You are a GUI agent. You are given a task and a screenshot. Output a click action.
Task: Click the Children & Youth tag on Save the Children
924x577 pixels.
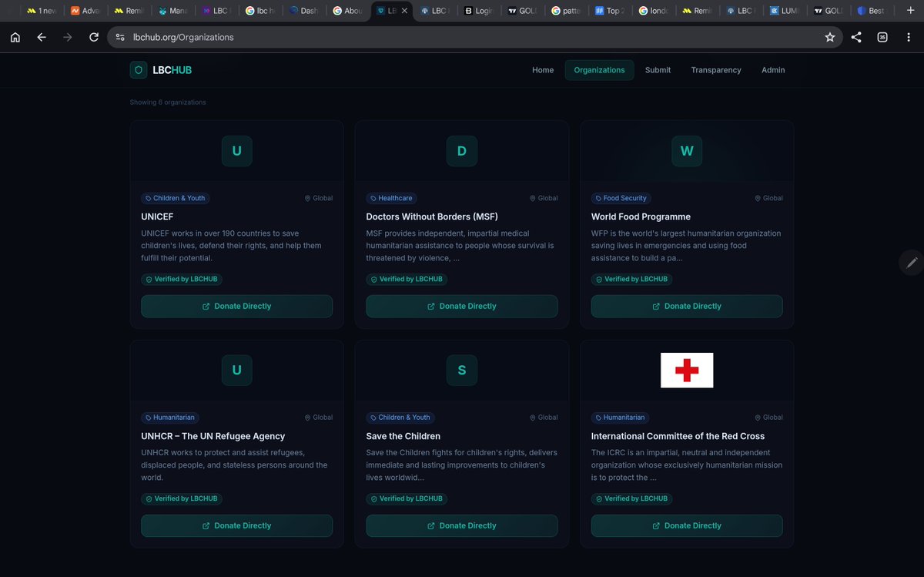400,418
